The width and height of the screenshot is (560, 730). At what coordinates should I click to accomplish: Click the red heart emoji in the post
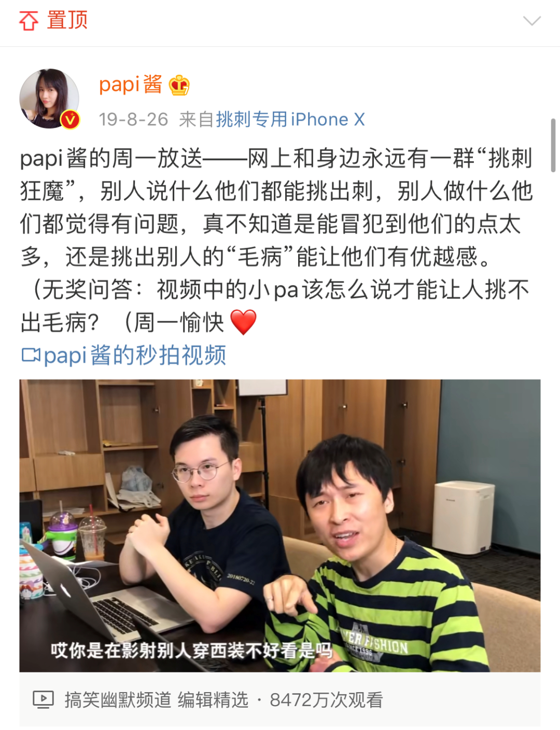243,322
